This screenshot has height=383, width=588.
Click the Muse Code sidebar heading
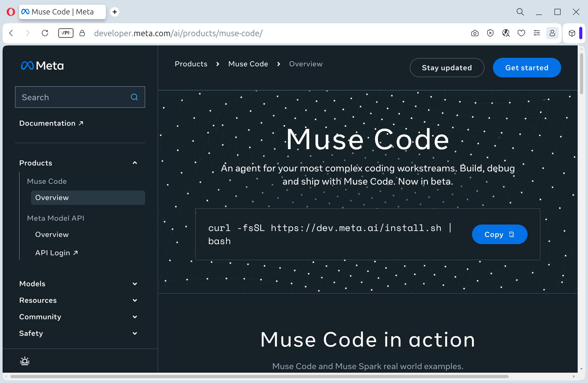point(47,181)
